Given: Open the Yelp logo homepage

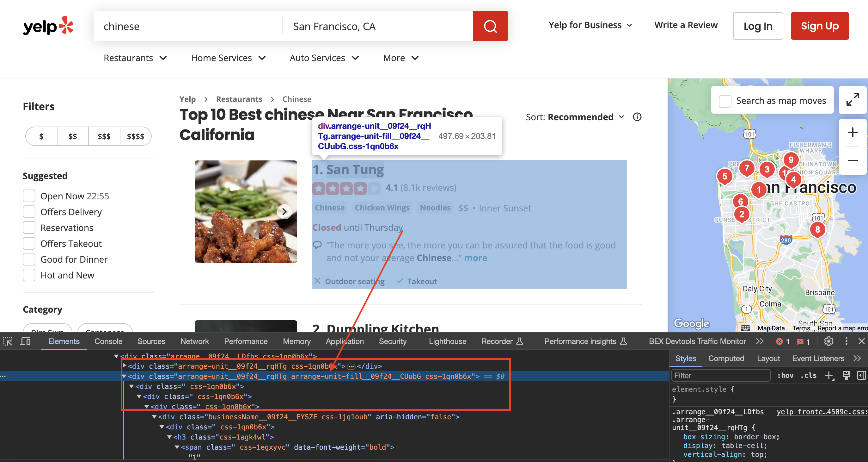Looking at the screenshot, I should tap(48, 26).
